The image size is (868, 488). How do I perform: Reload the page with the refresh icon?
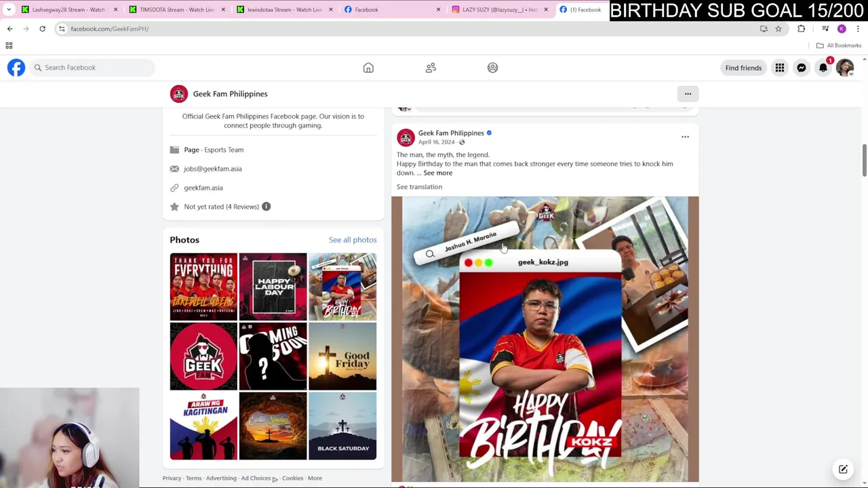coord(42,28)
